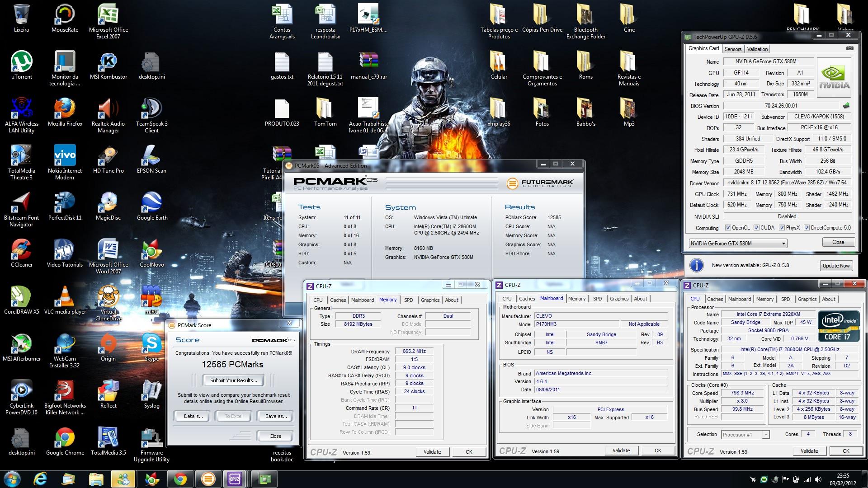
Task: Click Save as button in PCMark Score
Action: click(x=276, y=416)
